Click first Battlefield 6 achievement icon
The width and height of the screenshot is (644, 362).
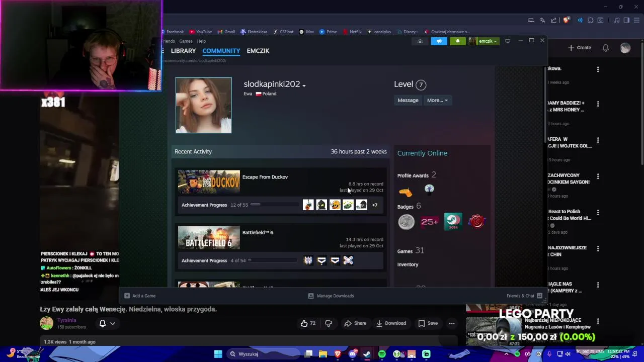308,260
